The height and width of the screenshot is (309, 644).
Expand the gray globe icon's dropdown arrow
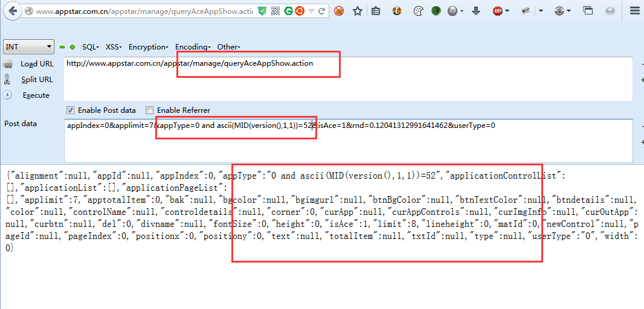pyautogui.click(x=462, y=11)
